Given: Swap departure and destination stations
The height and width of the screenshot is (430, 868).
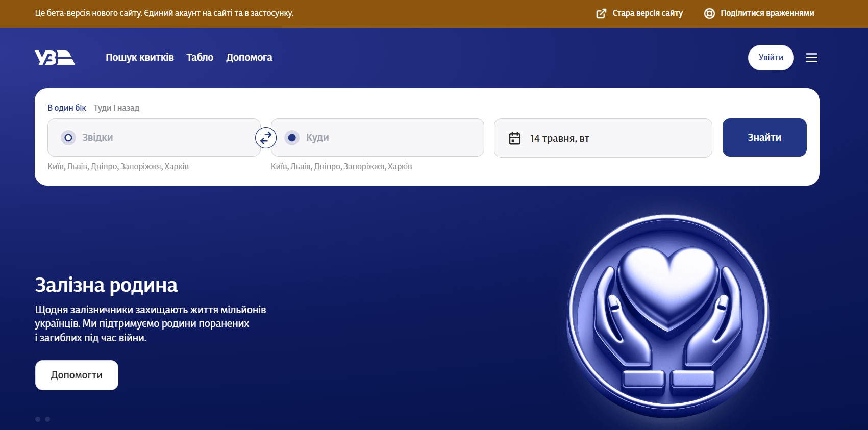Looking at the screenshot, I should (x=266, y=138).
